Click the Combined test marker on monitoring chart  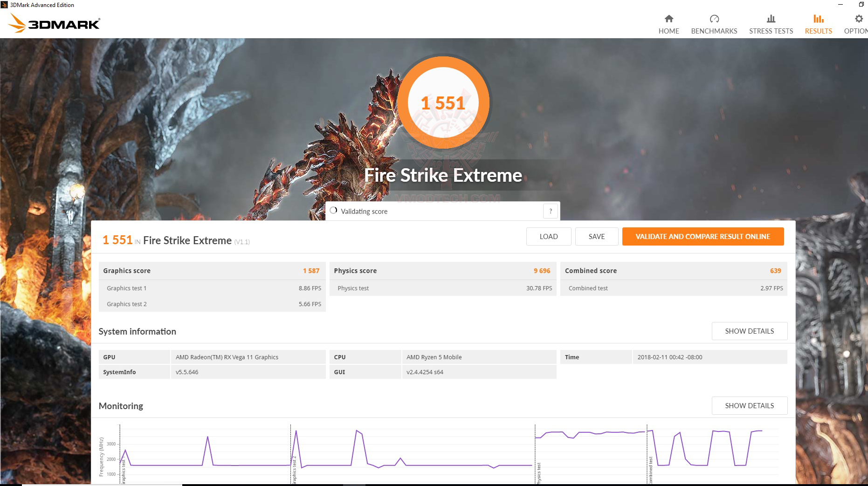651,470
